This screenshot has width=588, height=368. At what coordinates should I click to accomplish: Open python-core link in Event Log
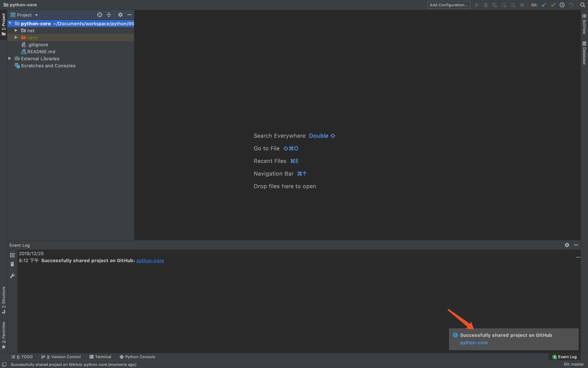tap(150, 260)
